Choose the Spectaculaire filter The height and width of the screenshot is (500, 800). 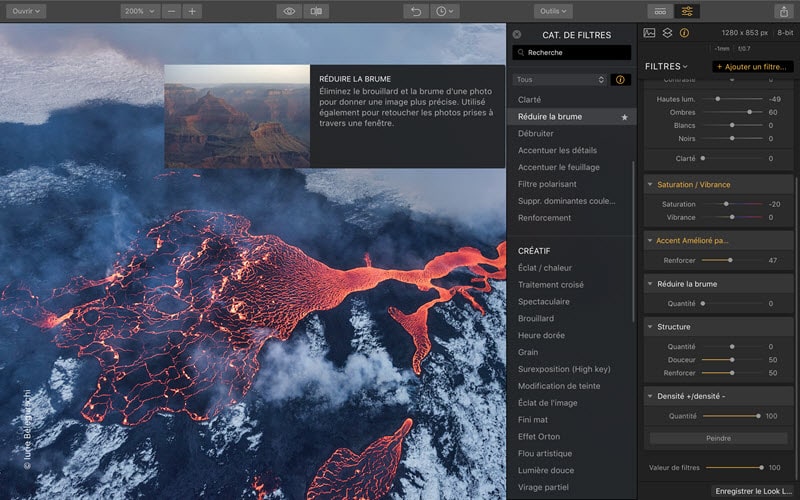click(x=543, y=301)
